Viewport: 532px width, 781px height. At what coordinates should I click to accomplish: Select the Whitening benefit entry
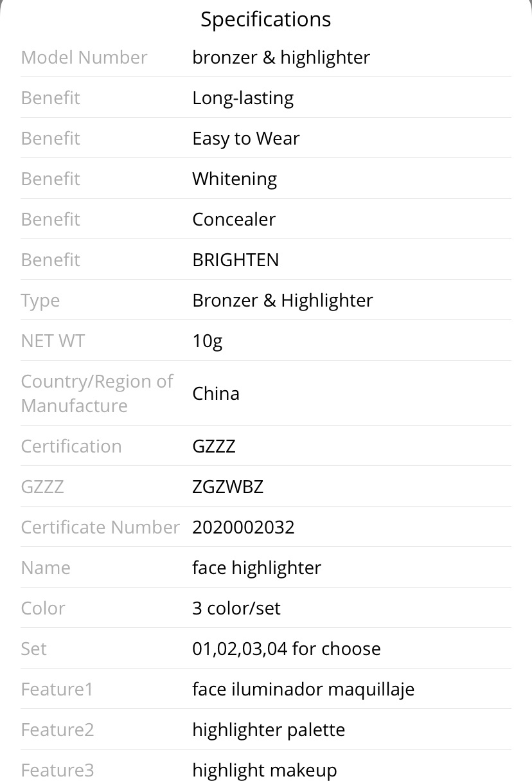click(235, 179)
